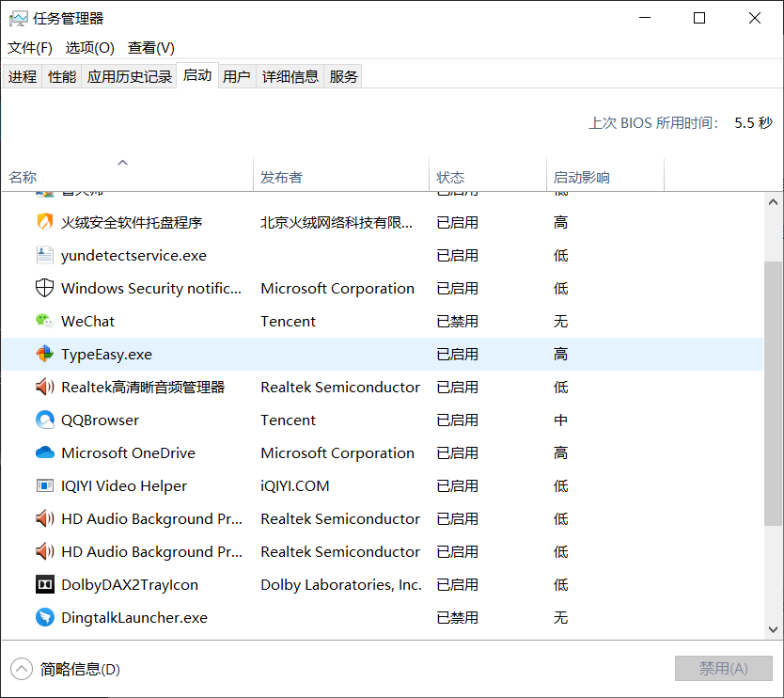
Task: Switch to the 性能 tab
Action: point(62,76)
